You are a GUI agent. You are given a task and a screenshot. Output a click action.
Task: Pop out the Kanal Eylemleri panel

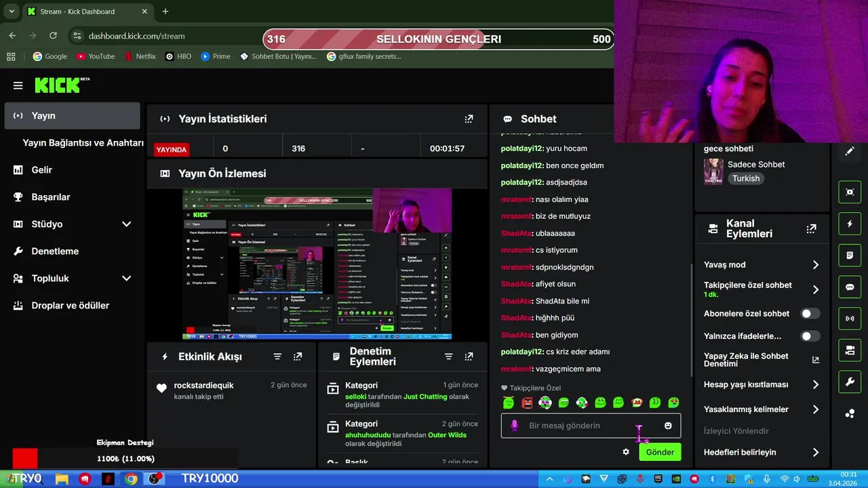811,229
